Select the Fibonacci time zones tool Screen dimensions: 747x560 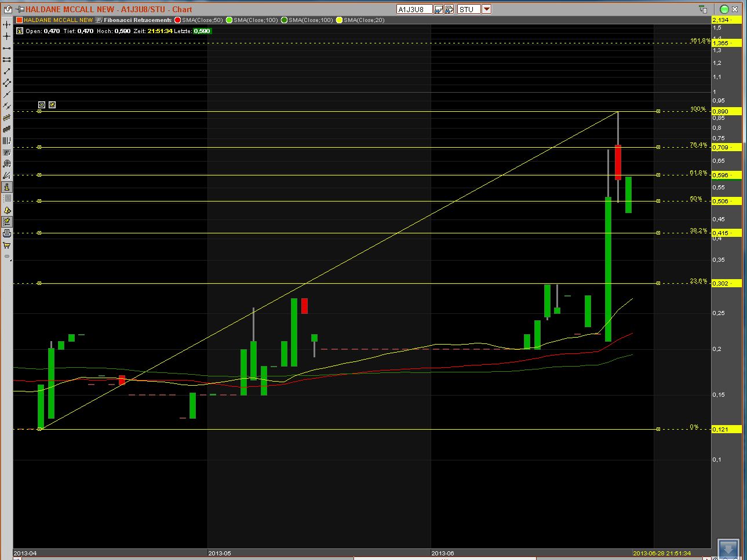coord(7,141)
